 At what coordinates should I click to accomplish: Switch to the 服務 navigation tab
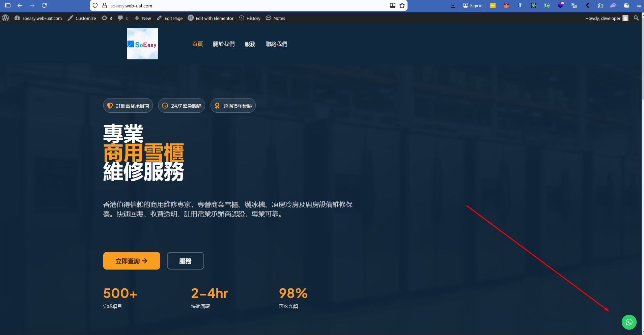point(250,44)
